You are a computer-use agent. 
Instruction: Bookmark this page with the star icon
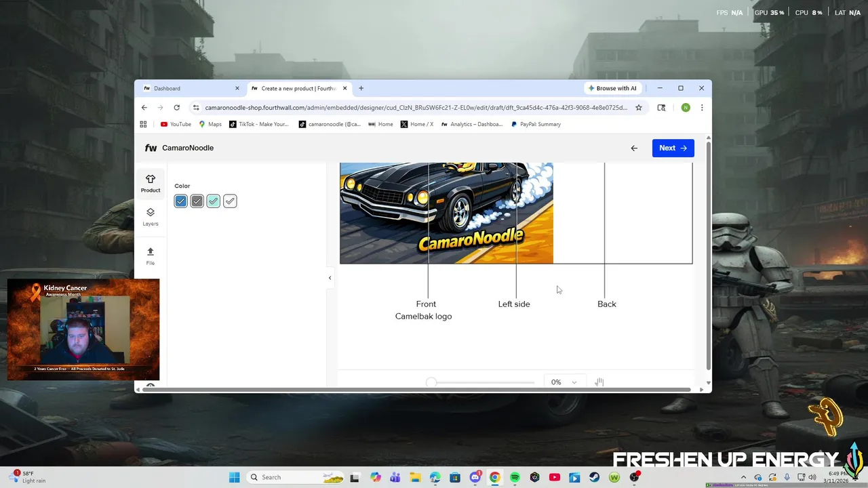click(x=639, y=107)
